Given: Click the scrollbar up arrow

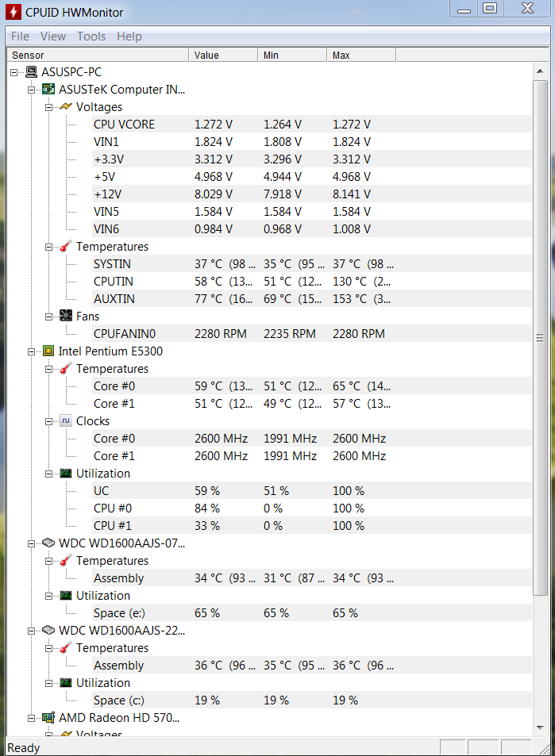Looking at the screenshot, I should coord(540,71).
